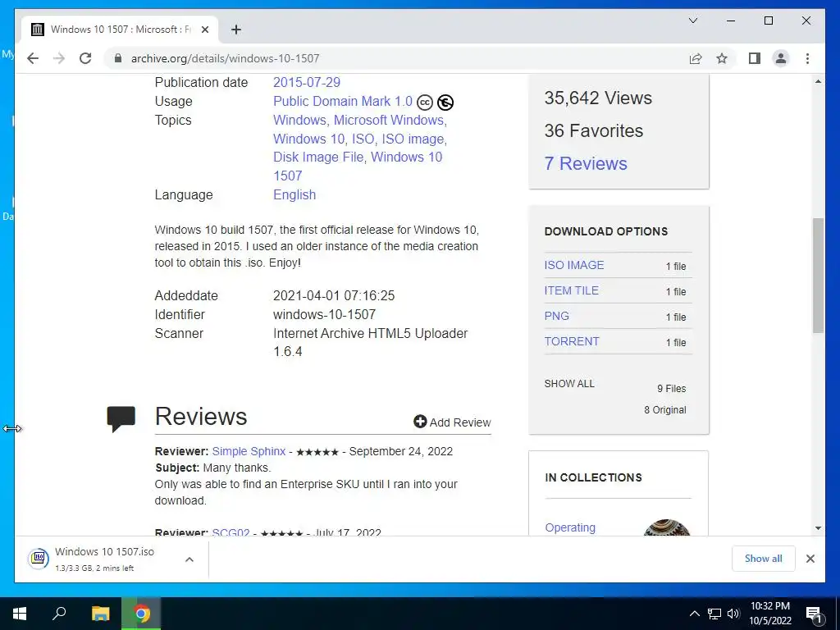Share this page via share icon
This screenshot has width=840, height=630.
696,58
